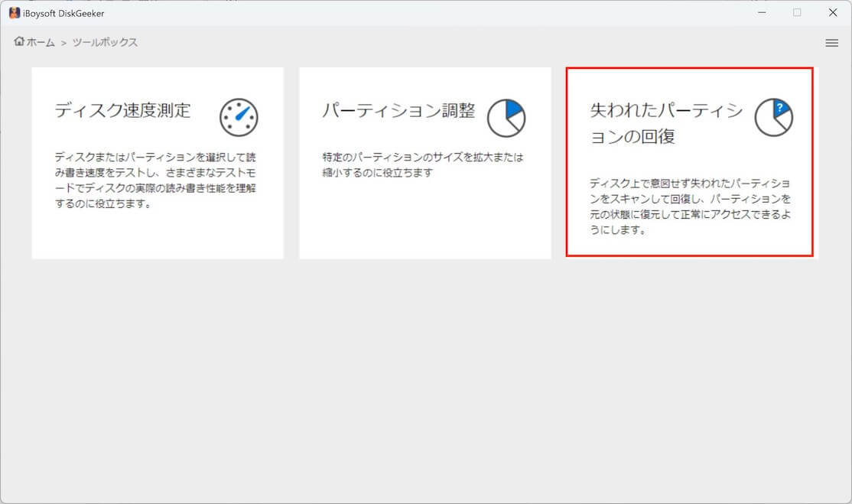Screen dimensions: 852x504
Task: Open the 失われたパーティションの回復 card title
Action: pos(666,123)
